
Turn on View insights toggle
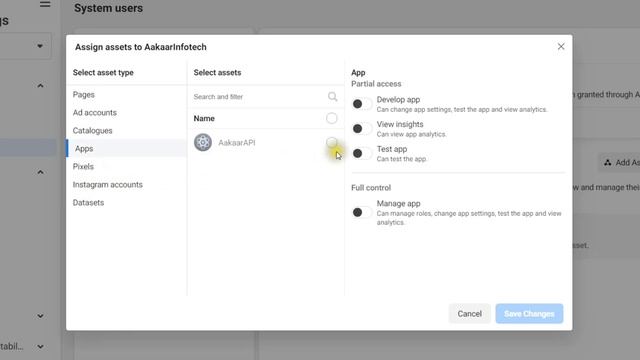point(362,129)
